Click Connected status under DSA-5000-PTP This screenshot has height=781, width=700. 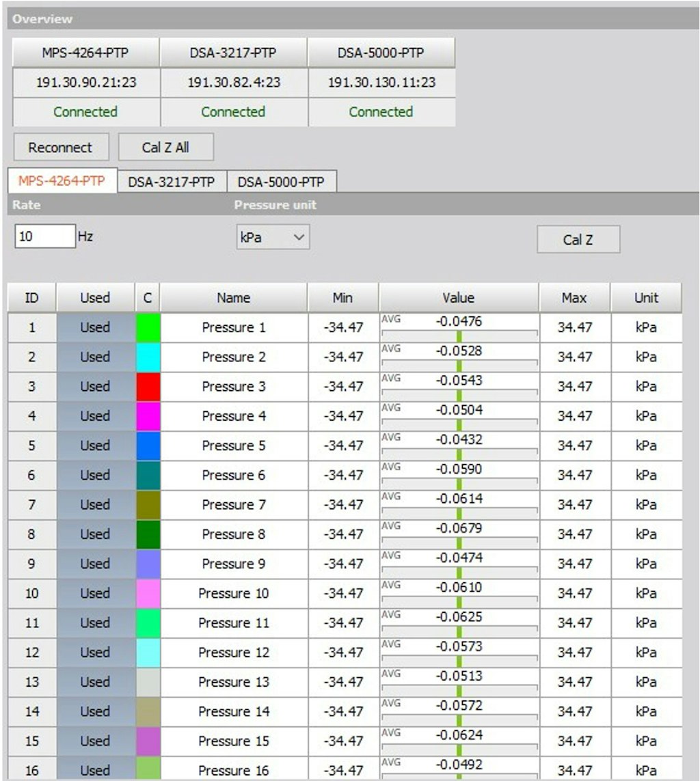click(x=381, y=111)
